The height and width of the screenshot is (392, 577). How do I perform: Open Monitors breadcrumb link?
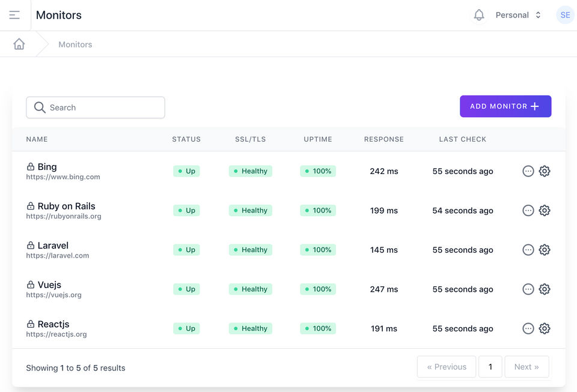click(x=75, y=44)
